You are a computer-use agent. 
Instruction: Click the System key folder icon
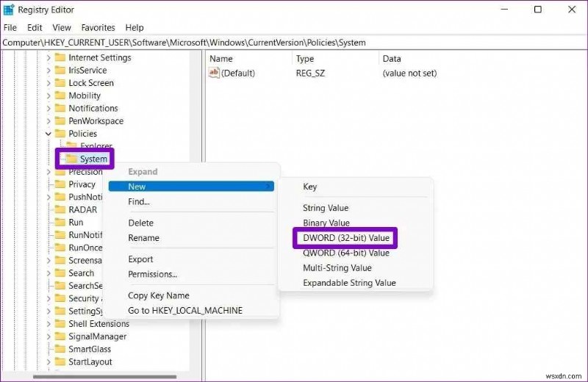click(71, 159)
